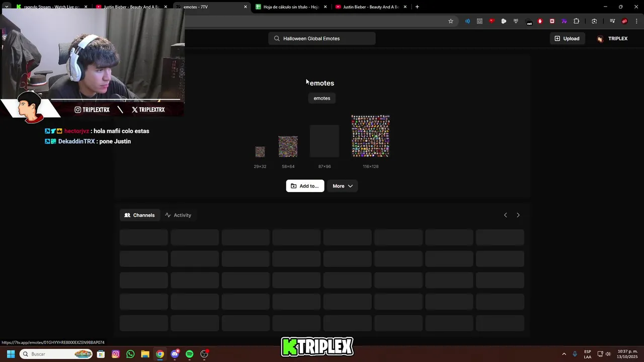644x362 pixels.
Task: Click the Halloween Global Emotes search field
Action: [322, 39]
